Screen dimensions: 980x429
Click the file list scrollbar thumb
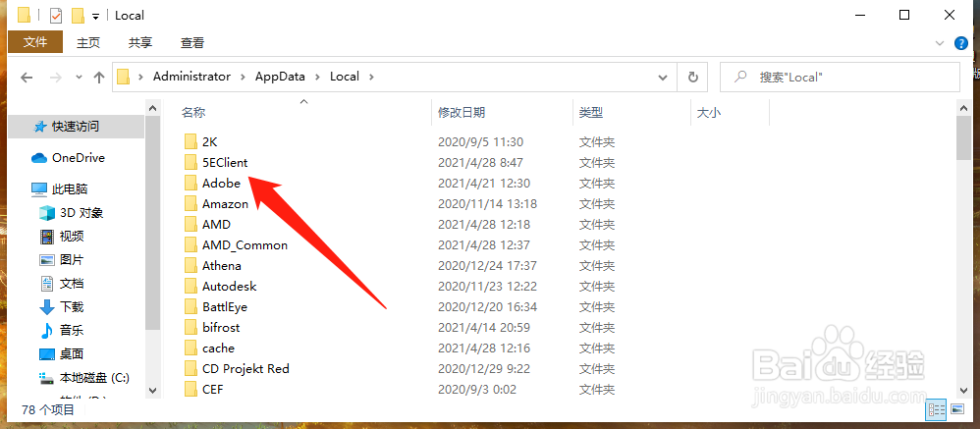click(963, 137)
